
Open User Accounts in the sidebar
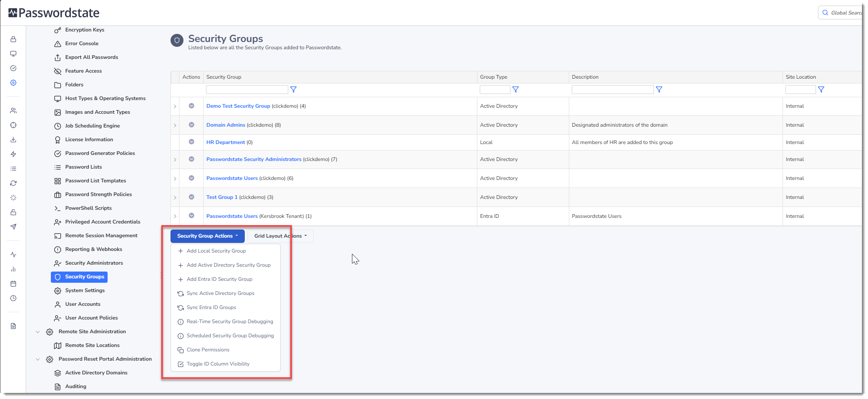83,304
